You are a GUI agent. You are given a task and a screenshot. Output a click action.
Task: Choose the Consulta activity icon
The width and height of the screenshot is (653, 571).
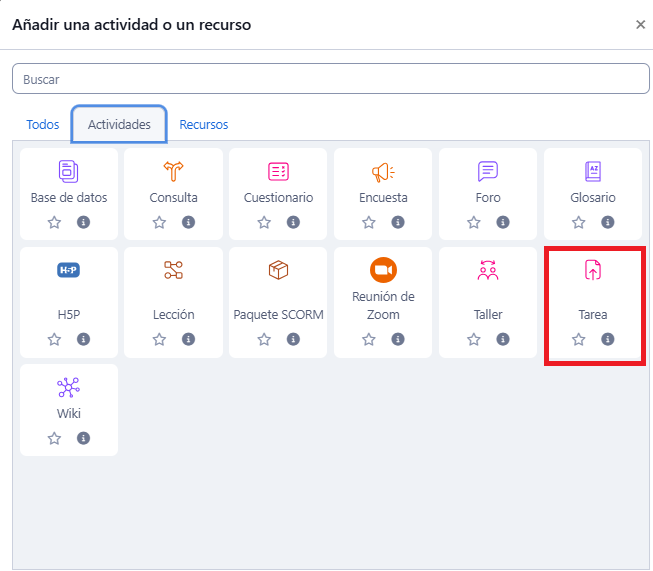pyautogui.click(x=174, y=171)
